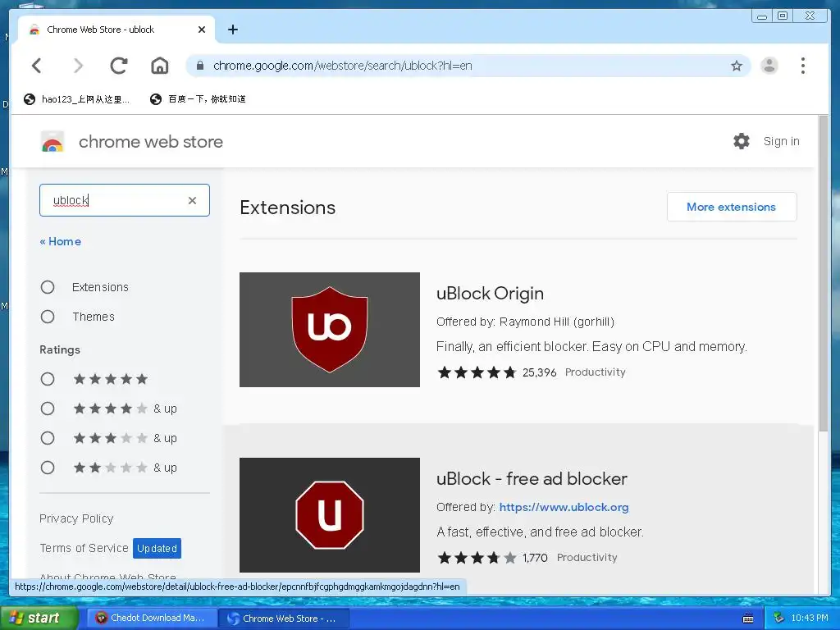Click the 1,770 ratings count
840x630 pixels.
tap(535, 558)
